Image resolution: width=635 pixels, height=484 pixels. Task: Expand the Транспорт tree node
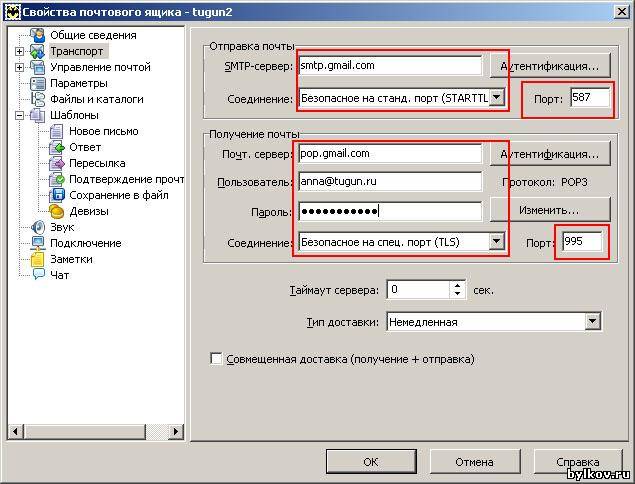coord(19,51)
